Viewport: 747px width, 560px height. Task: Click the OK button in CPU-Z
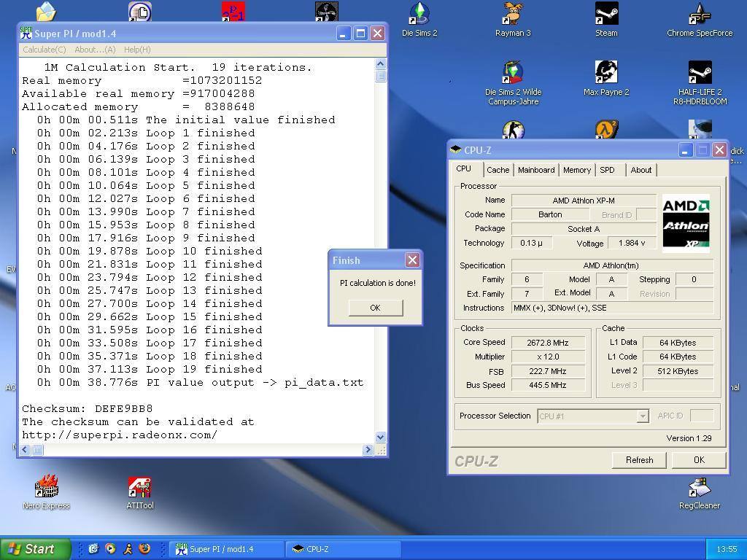pyautogui.click(x=699, y=460)
